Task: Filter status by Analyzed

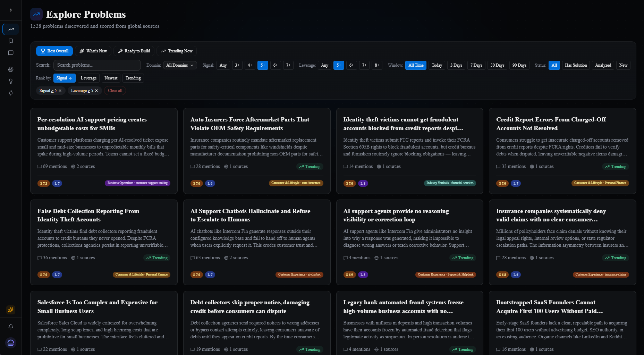Action: (603, 65)
